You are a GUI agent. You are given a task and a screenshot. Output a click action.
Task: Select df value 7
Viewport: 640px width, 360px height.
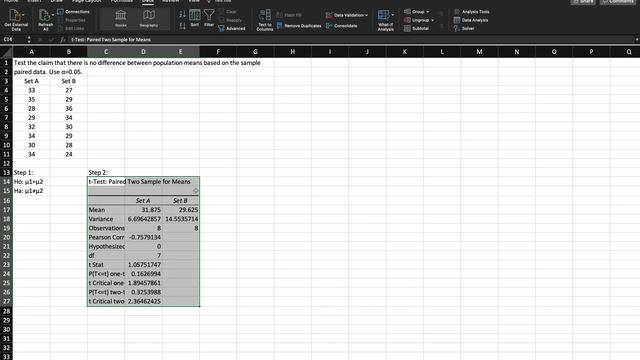tap(143, 256)
